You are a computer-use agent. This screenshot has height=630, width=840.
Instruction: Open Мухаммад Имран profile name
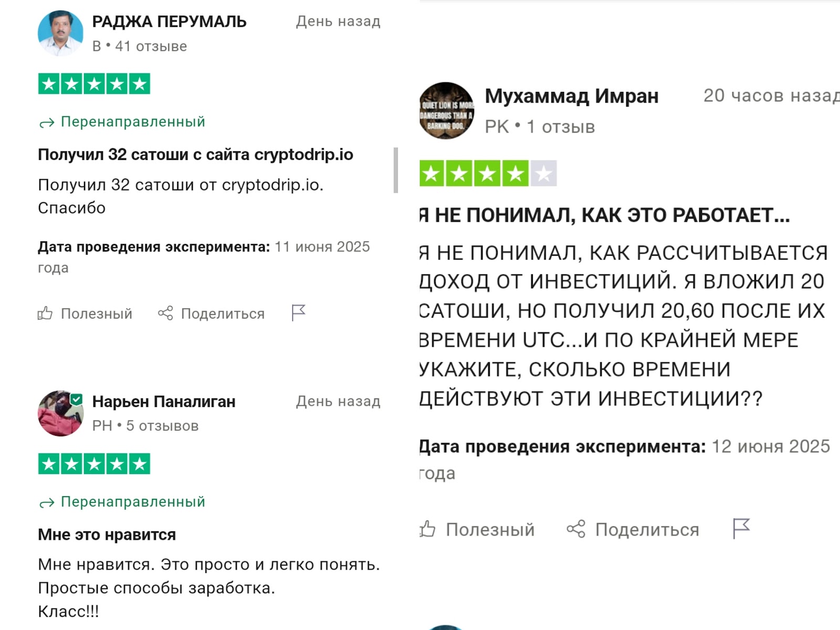pyautogui.click(x=571, y=96)
